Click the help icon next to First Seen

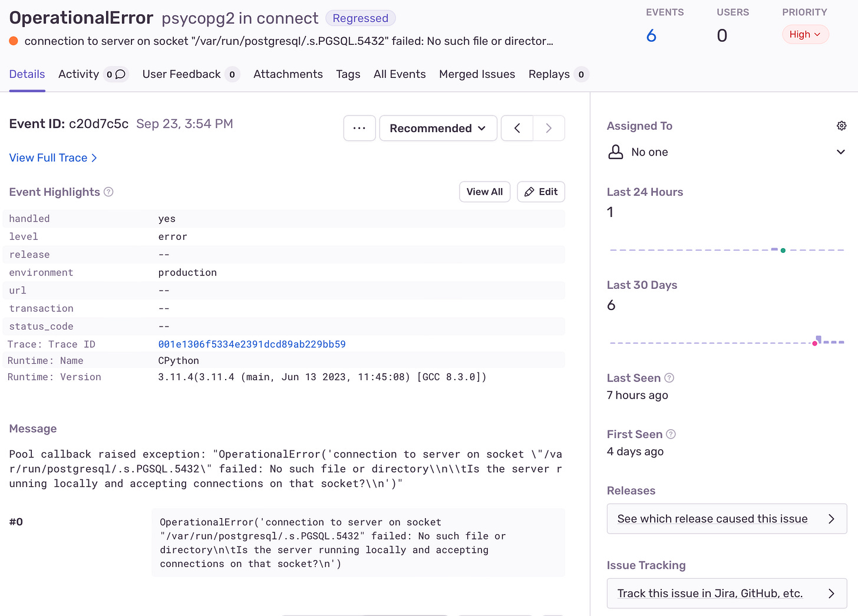pos(671,434)
